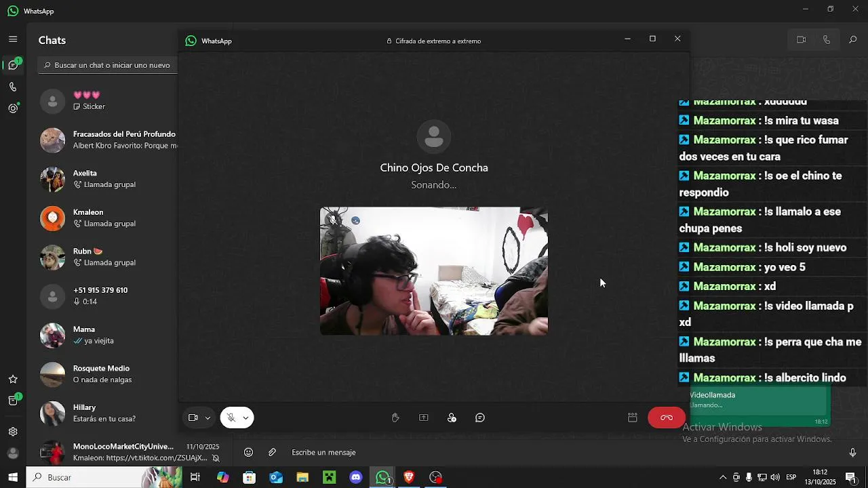This screenshot has height=488, width=868.
Task: Show hidden system tray icons
Action: click(723, 477)
